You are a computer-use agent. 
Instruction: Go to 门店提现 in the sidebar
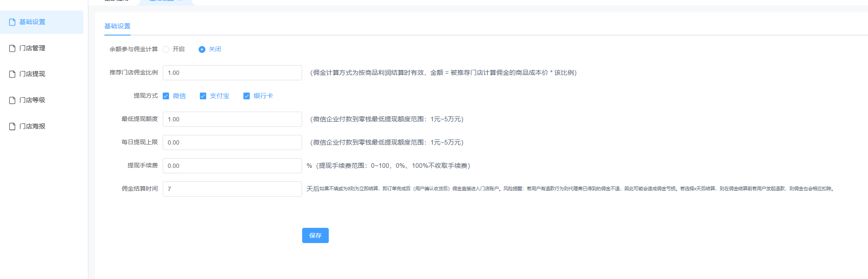pyautogui.click(x=41, y=74)
